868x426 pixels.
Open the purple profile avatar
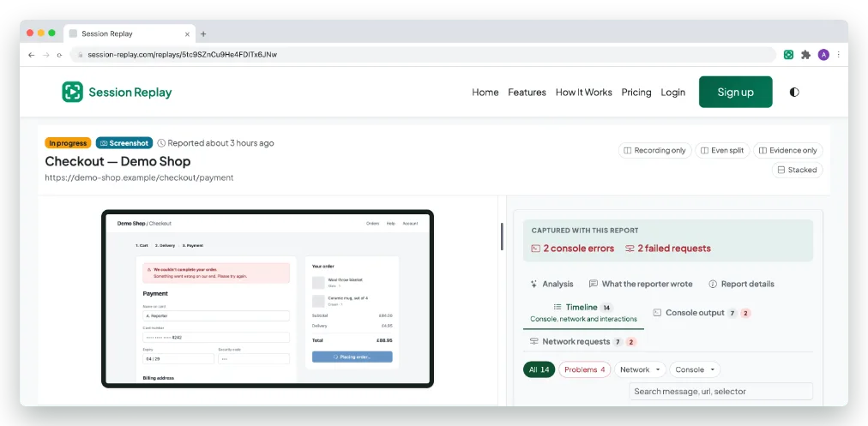pos(823,55)
